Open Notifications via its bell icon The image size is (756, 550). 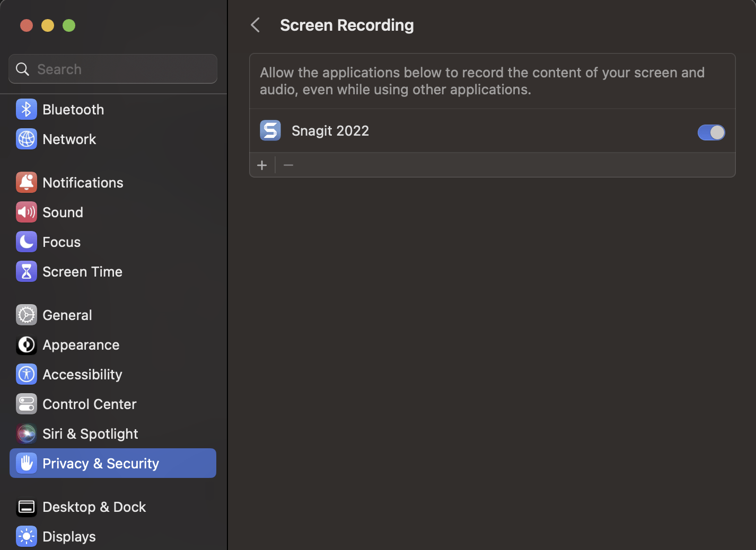coord(26,182)
